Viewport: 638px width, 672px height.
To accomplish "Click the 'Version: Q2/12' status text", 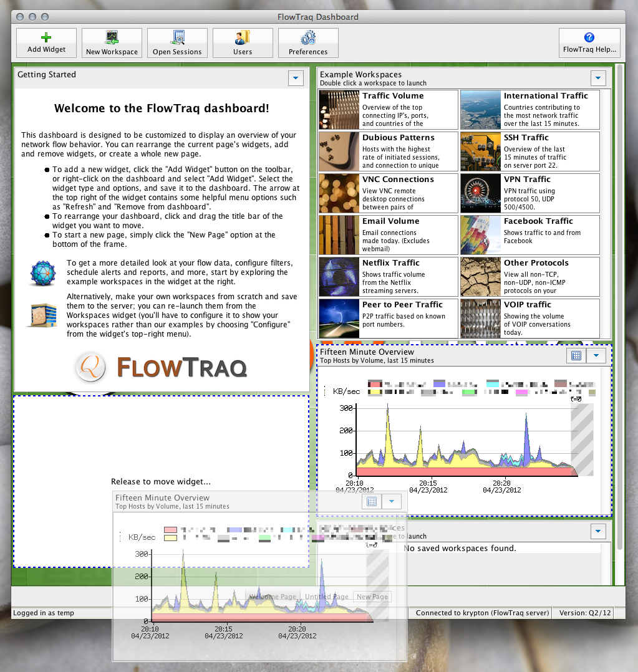I will pos(585,613).
